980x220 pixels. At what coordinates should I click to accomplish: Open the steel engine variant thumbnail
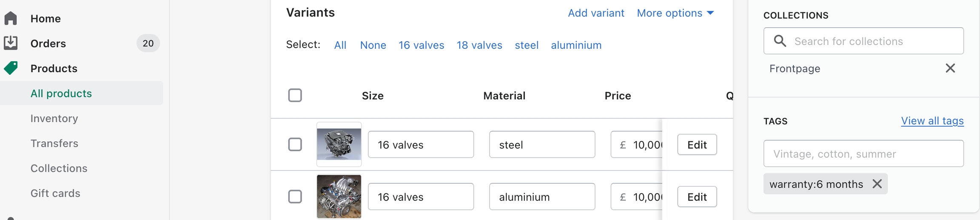[x=339, y=144]
